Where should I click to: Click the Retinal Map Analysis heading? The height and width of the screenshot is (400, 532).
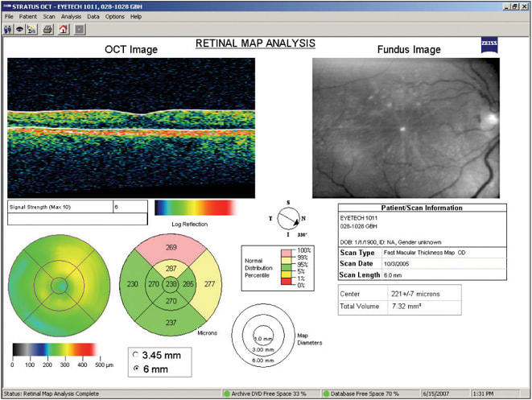click(255, 43)
